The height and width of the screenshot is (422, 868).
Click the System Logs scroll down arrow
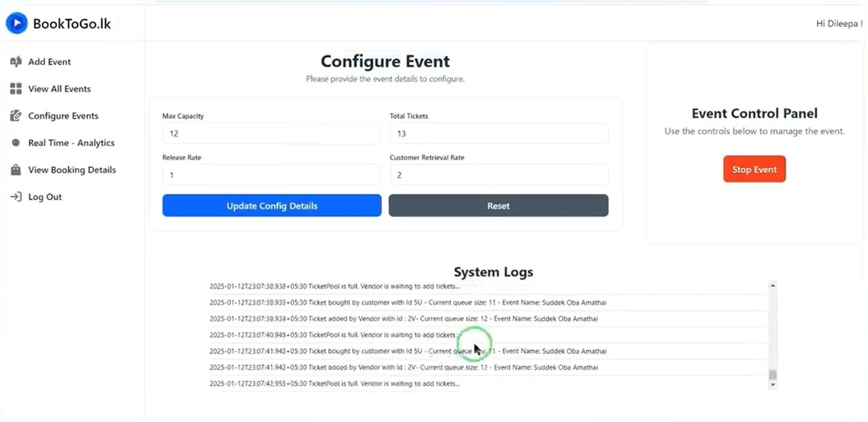click(x=772, y=385)
